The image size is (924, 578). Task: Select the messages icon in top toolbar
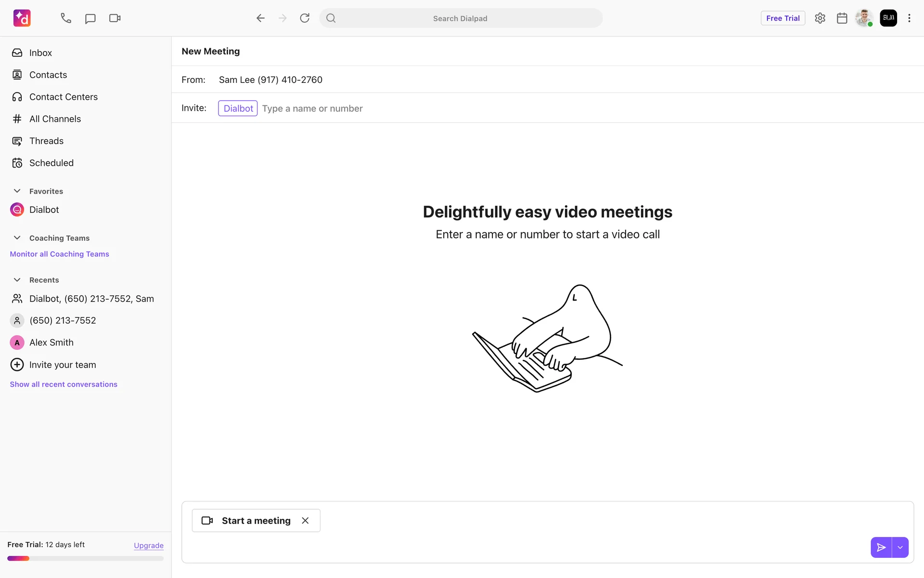pyautogui.click(x=90, y=18)
